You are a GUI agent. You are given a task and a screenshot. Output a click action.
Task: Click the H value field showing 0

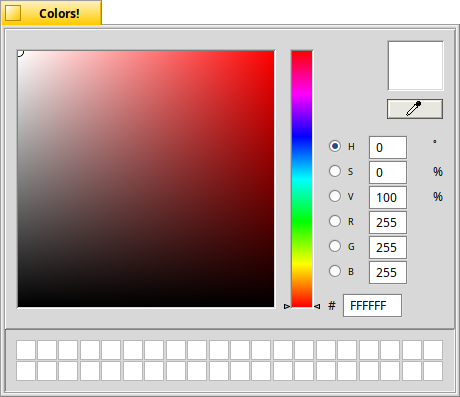pos(388,147)
